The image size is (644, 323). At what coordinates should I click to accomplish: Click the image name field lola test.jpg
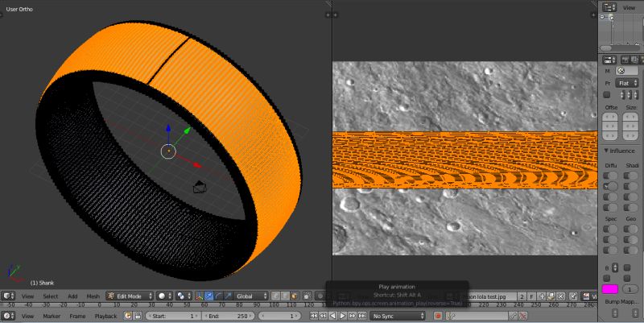491,296
